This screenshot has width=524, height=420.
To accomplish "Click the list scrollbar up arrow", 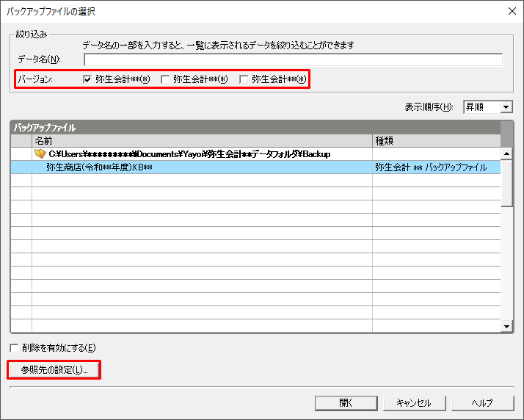I will (506, 153).
